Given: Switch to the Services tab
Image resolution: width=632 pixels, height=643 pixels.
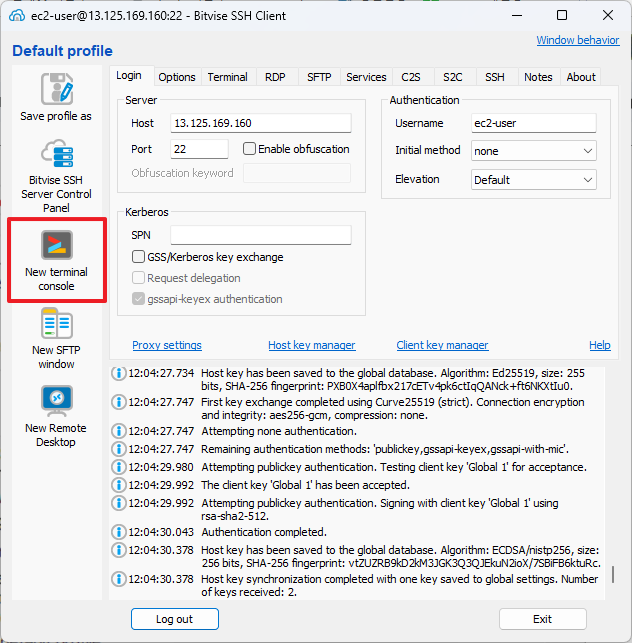Looking at the screenshot, I should pos(366,77).
